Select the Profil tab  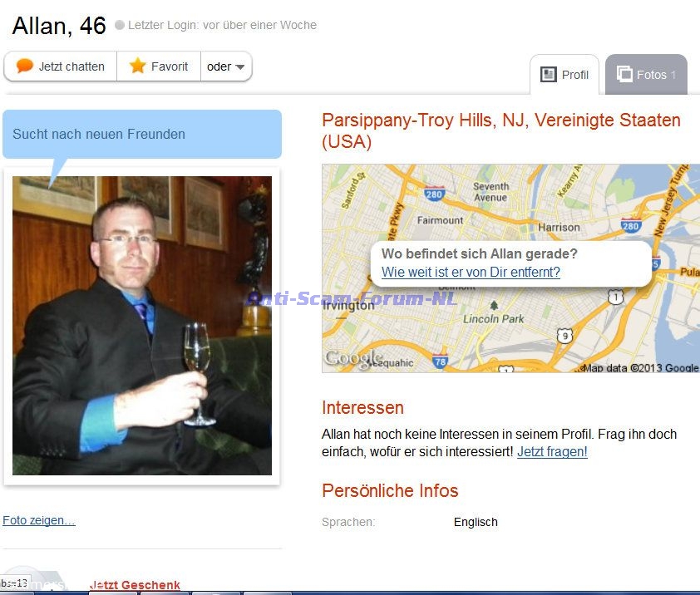(x=564, y=75)
